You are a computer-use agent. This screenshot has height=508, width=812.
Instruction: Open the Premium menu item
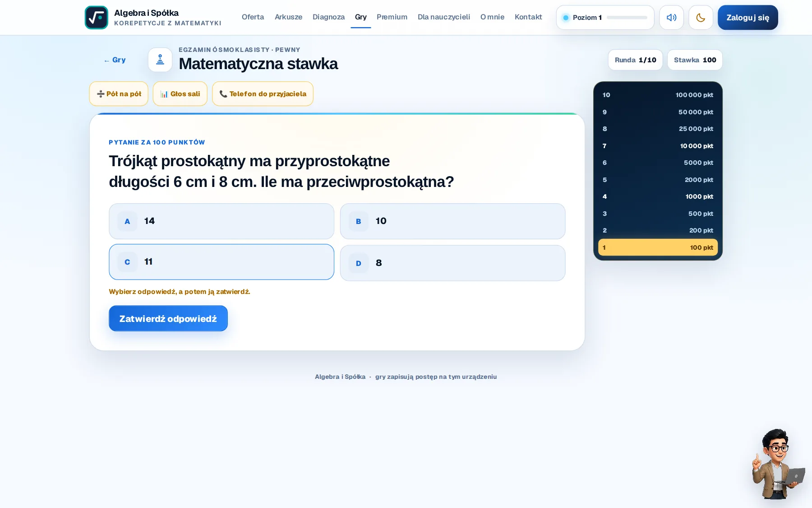(x=392, y=17)
